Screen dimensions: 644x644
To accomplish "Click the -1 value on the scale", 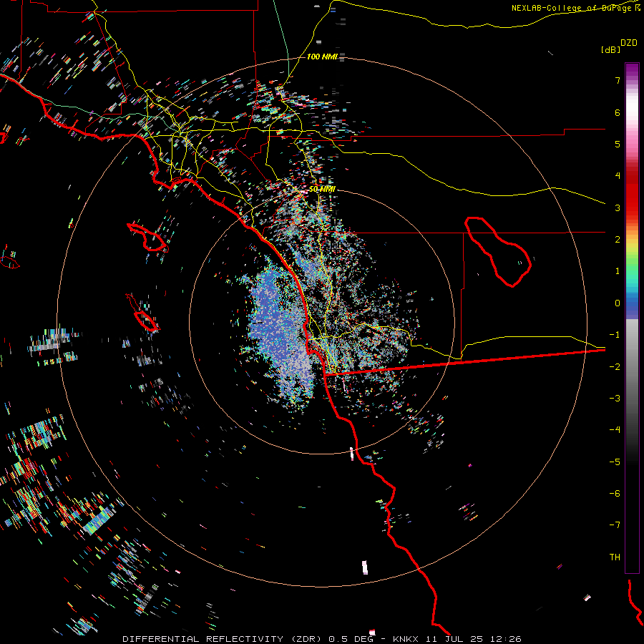I will point(615,335).
